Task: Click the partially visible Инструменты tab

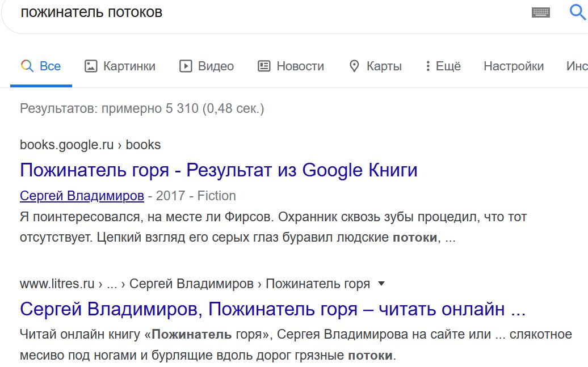Action: (x=577, y=66)
